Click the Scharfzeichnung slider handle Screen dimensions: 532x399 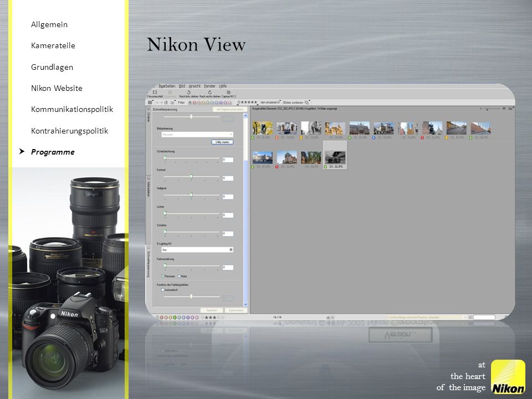(x=165, y=158)
